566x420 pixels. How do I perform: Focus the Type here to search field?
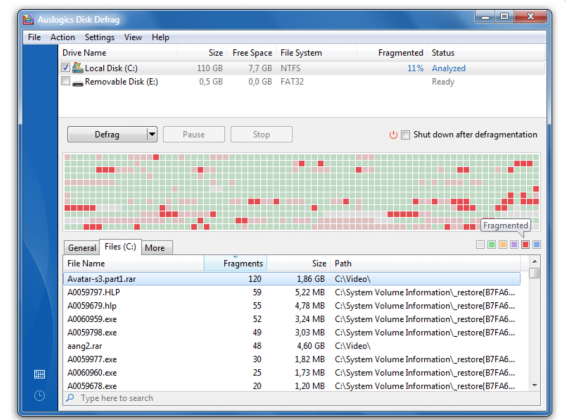point(301,398)
